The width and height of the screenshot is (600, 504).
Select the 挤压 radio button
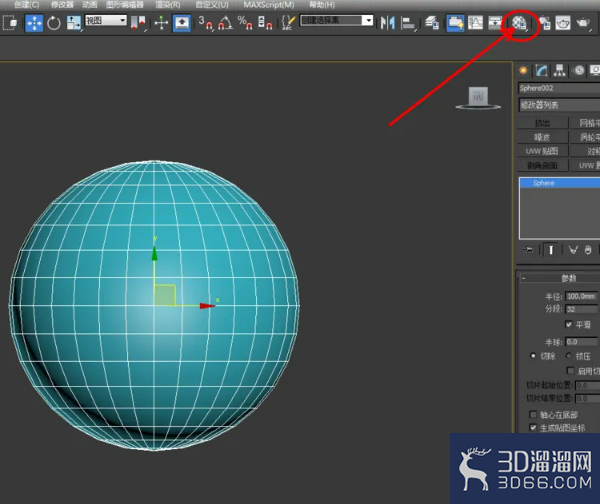coord(569,356)
